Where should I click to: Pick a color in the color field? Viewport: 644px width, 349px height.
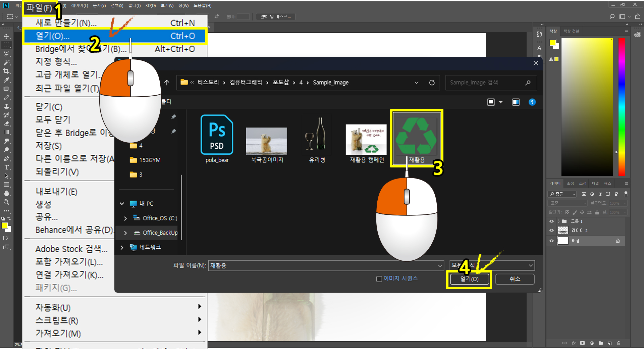(x=587, y=107)
